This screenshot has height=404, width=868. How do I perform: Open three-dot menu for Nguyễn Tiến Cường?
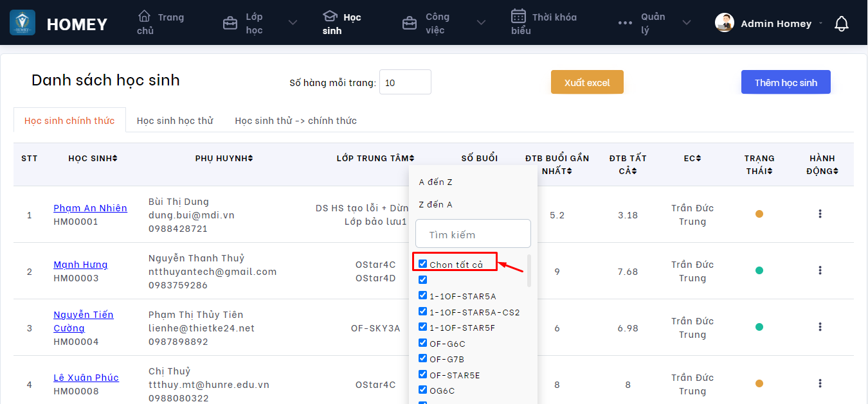[820, 327]
